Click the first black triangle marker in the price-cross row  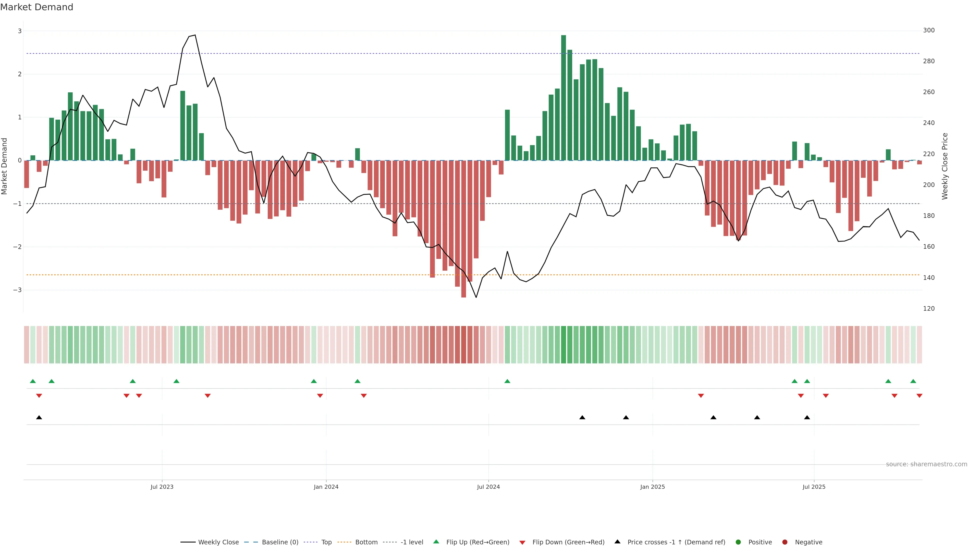coord(39,417)
